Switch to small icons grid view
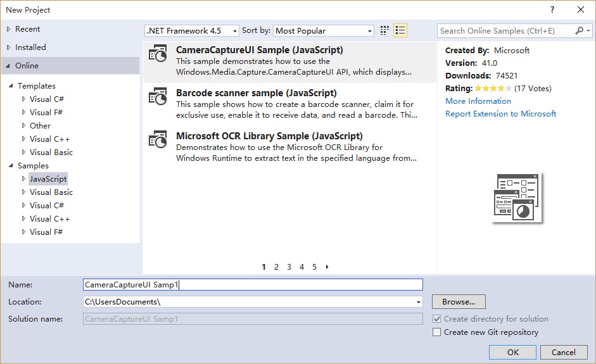 click(x=384, y=30)
